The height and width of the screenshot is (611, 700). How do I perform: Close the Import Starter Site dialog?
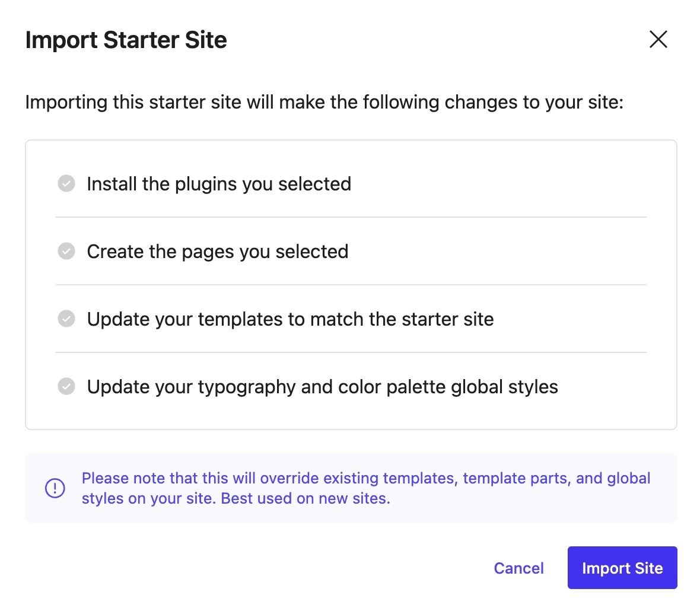tap(658, 40)
